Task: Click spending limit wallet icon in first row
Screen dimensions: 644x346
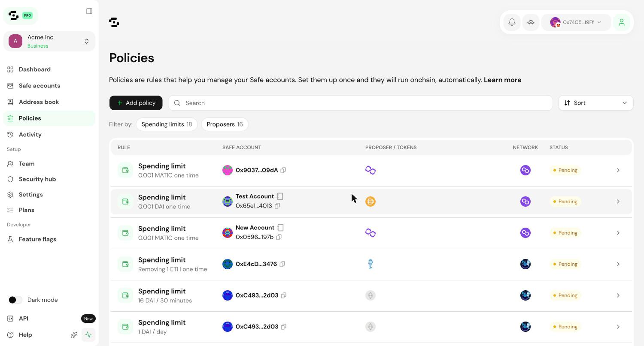Action: point(125,170)
